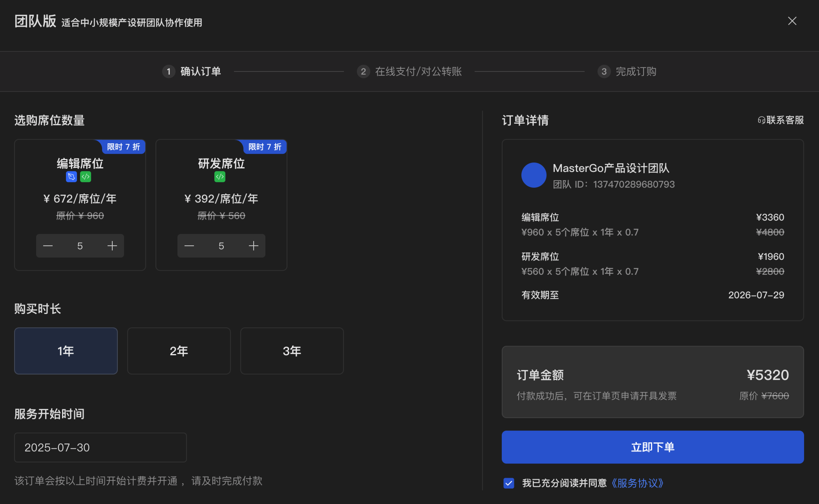This screenshot has height=504, width=819.
Task: Click the 研发席位 quantity field showing 5
Action: pyautogui.click(x=221, y=246)
